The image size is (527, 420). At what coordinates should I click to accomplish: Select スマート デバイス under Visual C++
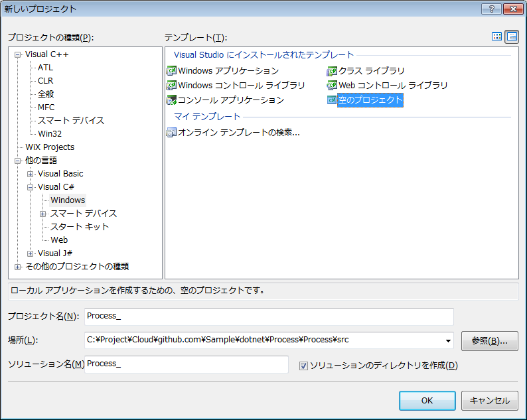click(x=71, y=121)
